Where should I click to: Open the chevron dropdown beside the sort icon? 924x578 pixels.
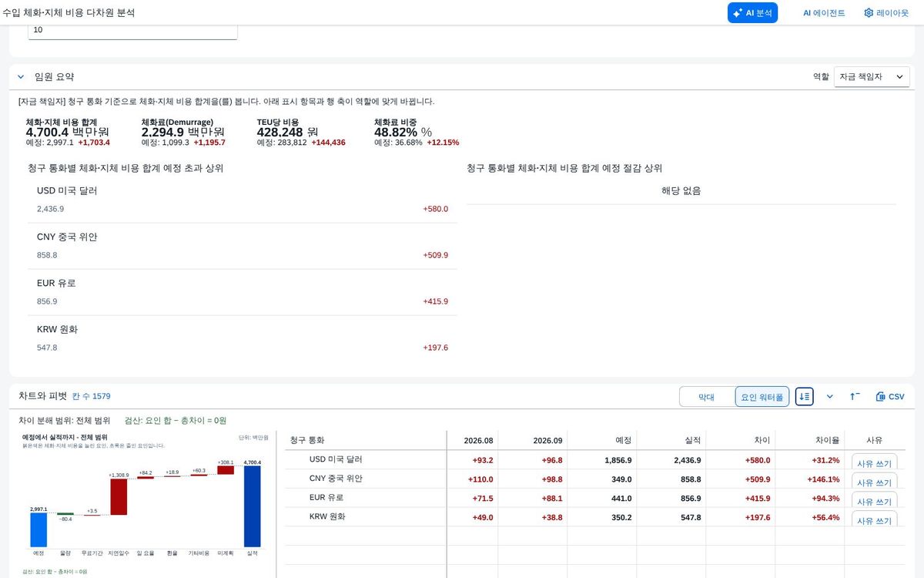coord(829,396)
